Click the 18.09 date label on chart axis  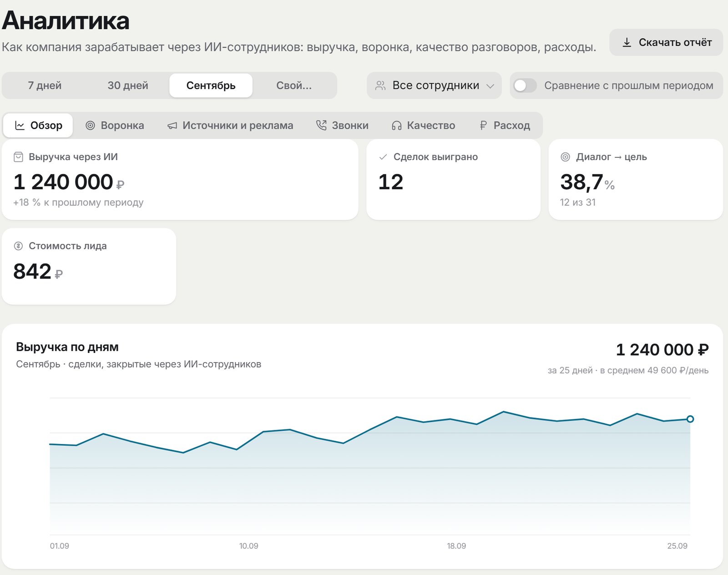456,546
